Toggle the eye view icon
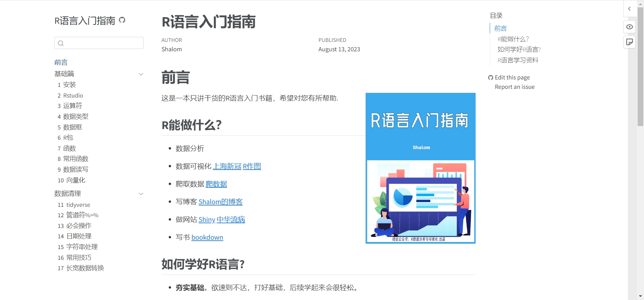644x300 pixels. point(630,27)
